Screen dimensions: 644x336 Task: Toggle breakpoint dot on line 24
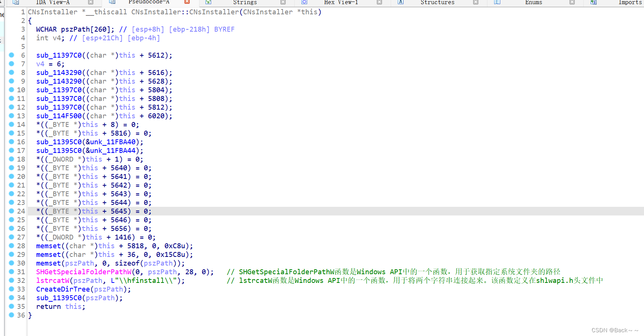click(12, 211)
